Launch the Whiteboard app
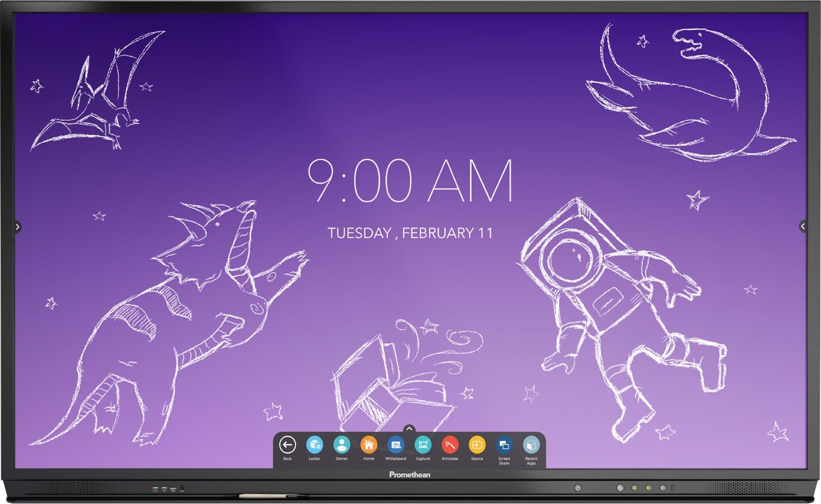The height and width of the screenshot is (504, 821). [x=396, y=445]
